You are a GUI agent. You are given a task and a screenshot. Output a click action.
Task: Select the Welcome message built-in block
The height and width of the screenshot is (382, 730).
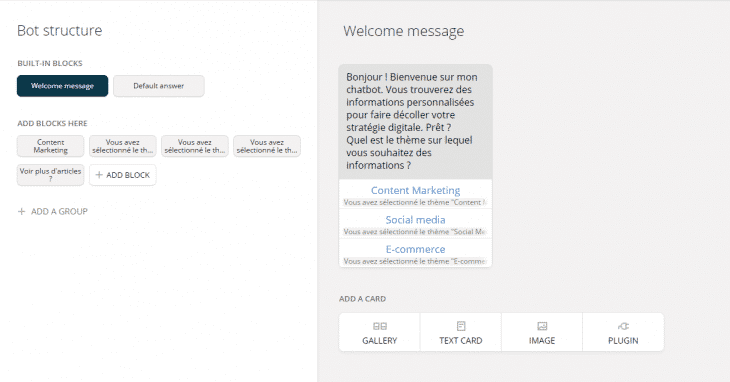pyautogui.click(x=62, y=86)
